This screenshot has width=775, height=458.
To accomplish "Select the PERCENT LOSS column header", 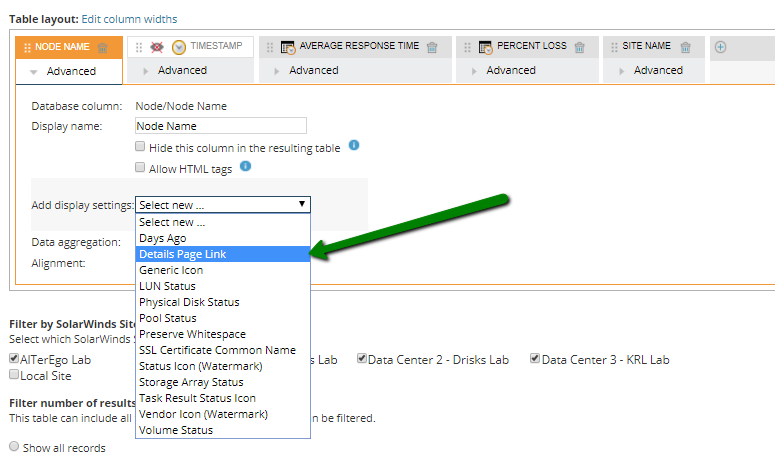I will 532,46.
